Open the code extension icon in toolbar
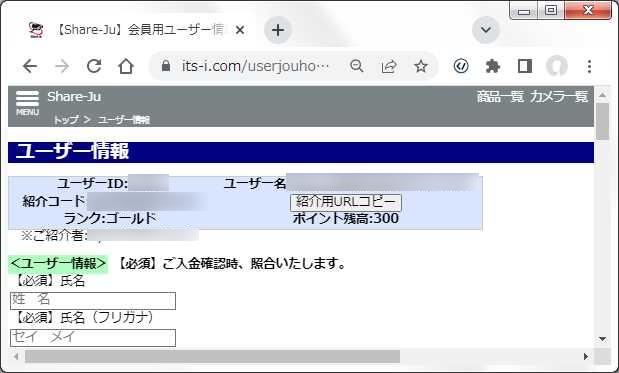 461,66
